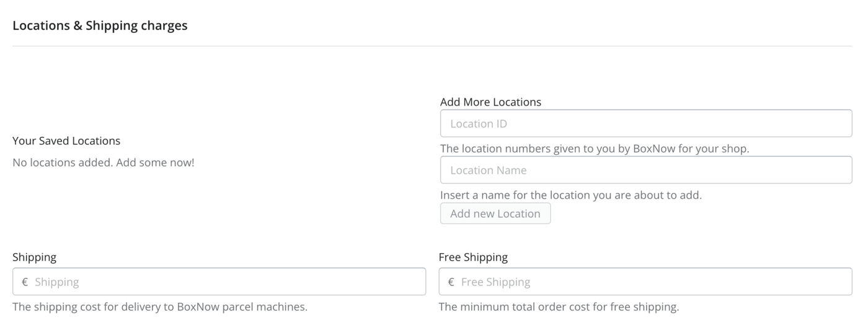Click the "No locations added" message

tap(62, 163)
